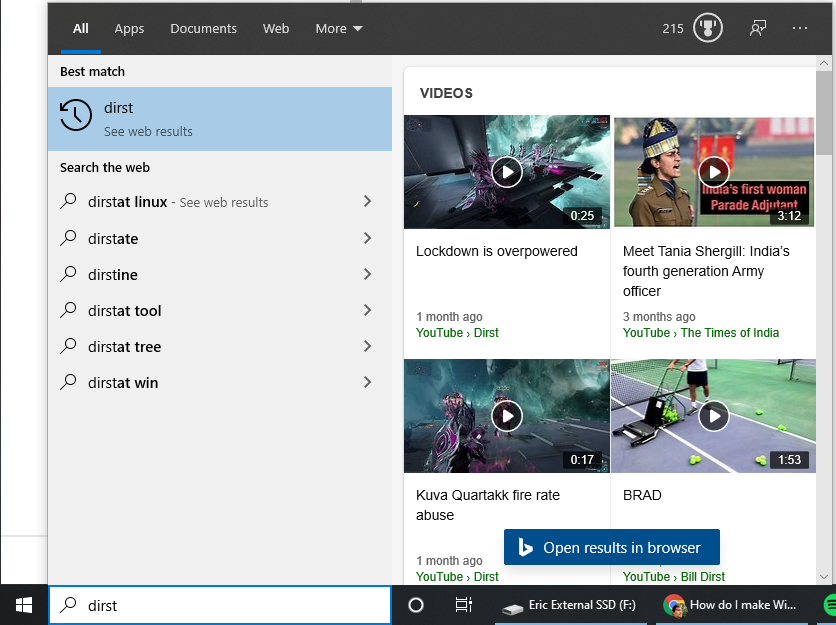Expand the dirstat tool suggestion arrow
The width and height of the screenshot is (836, 625).
(367, 310)
